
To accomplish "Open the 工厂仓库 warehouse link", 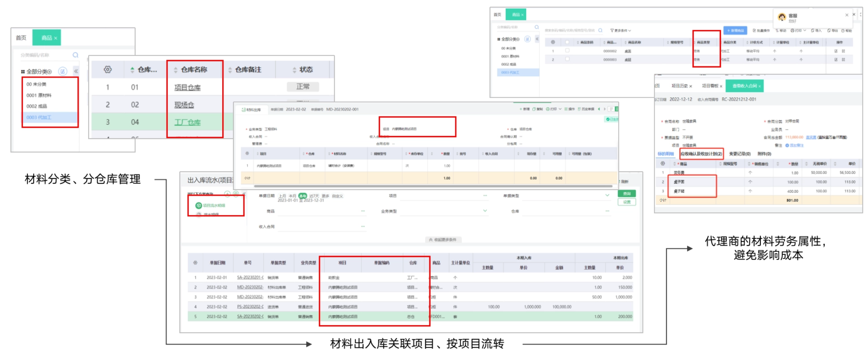I will [x=187, y=122].
